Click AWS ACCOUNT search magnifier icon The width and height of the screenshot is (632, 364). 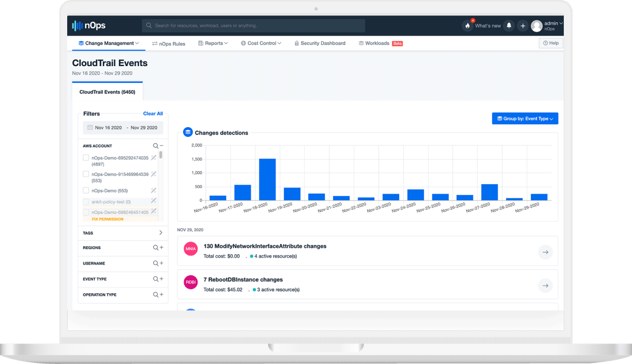tap(155, 146)
